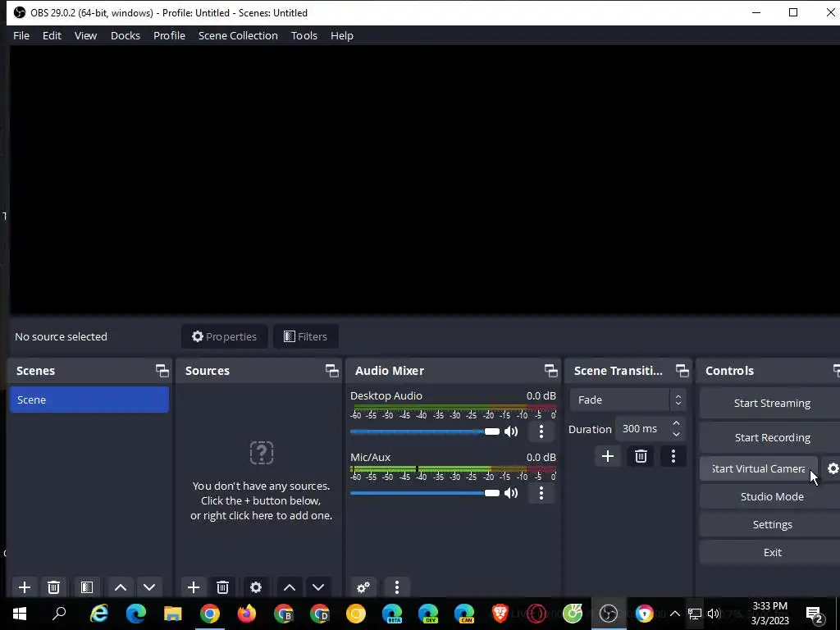Click the Exit button
The image size is (840, 630).
772,552
